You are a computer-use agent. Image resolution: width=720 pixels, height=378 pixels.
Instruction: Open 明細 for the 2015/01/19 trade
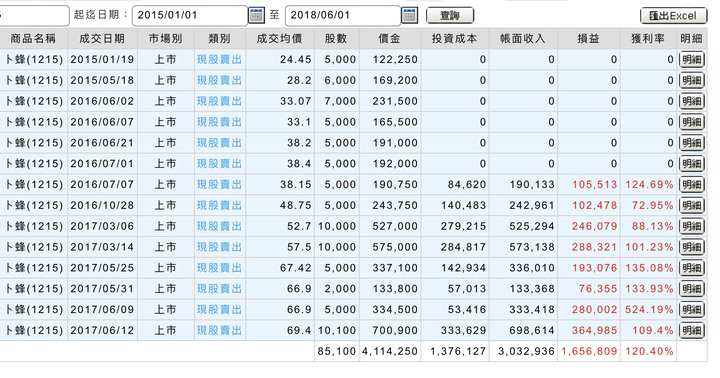click(692, 59)
